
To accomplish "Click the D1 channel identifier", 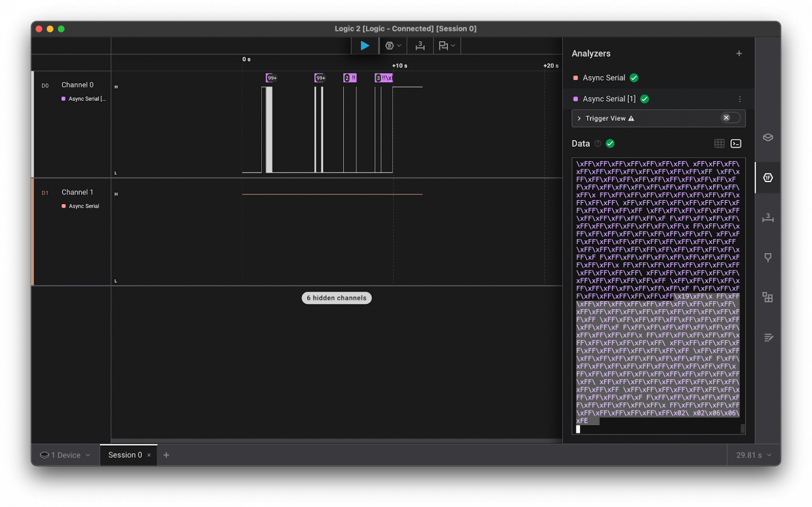I will (x=45, y=193).
